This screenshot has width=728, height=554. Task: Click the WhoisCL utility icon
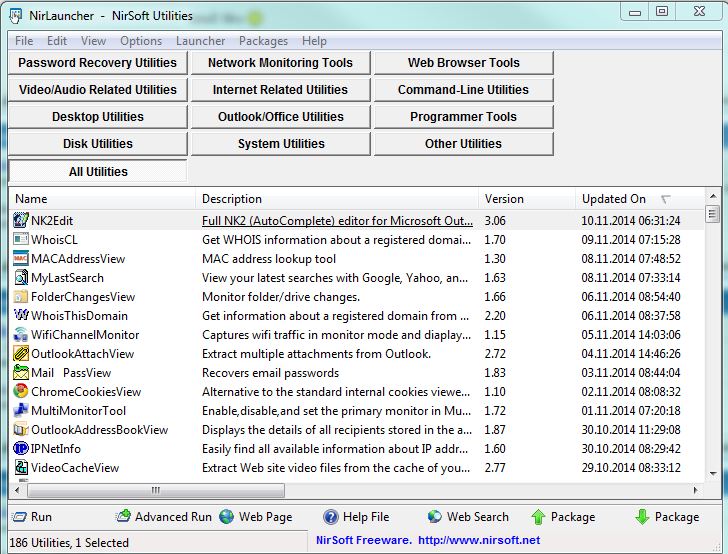point(21,239)
